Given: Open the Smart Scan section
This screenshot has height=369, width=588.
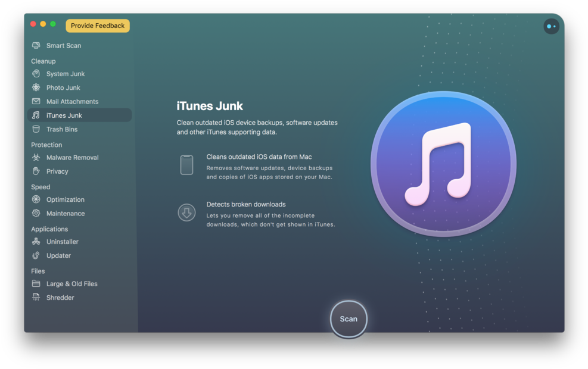Looking at the screenshot, I should 79,45.
